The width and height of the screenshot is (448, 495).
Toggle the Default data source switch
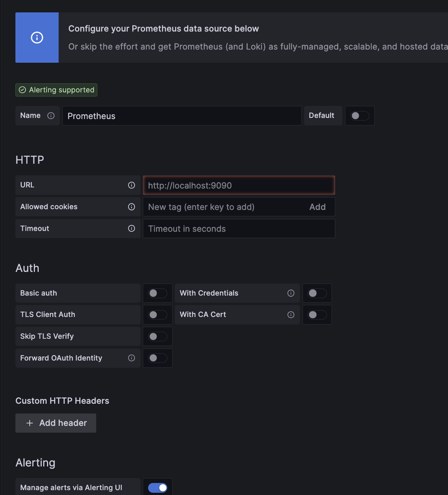coord(360,116)
